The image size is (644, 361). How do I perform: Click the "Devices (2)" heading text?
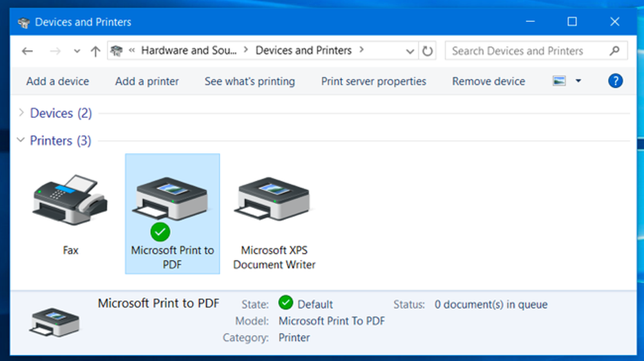pos(61,113)
